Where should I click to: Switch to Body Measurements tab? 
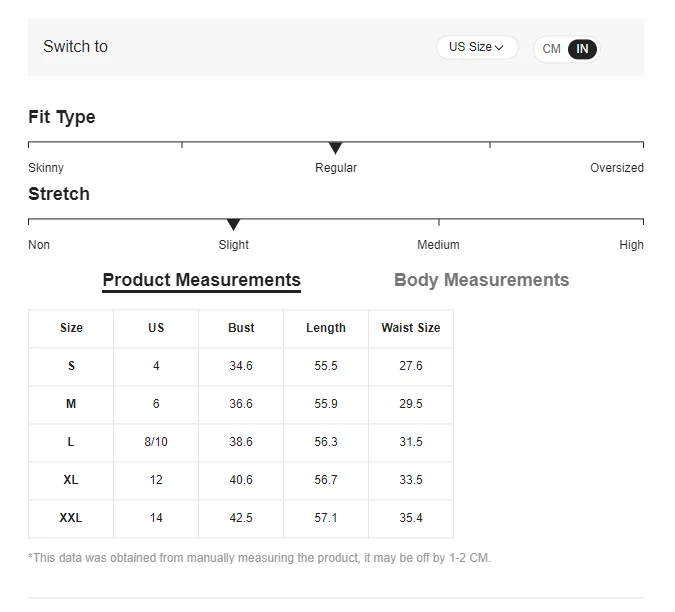(x=481, y=280)
